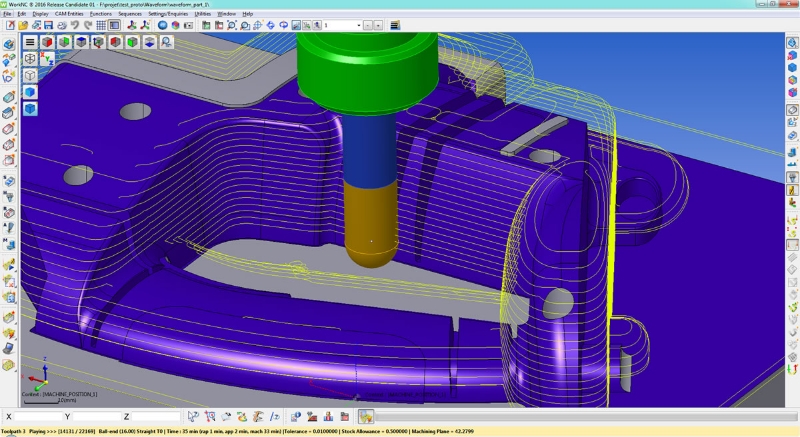800x437 pixels.
Task: Expand the Utilities menu
Action: pos(203,14)
